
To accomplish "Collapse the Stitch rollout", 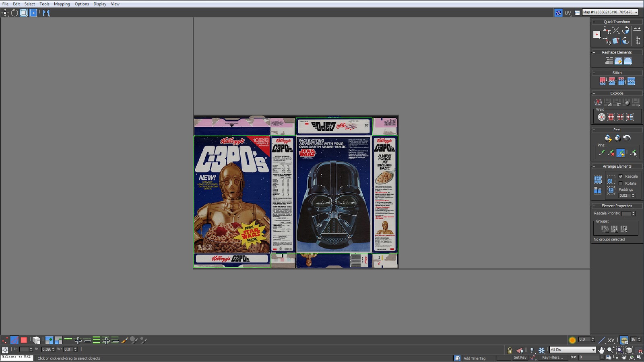I will coord(594,73).
